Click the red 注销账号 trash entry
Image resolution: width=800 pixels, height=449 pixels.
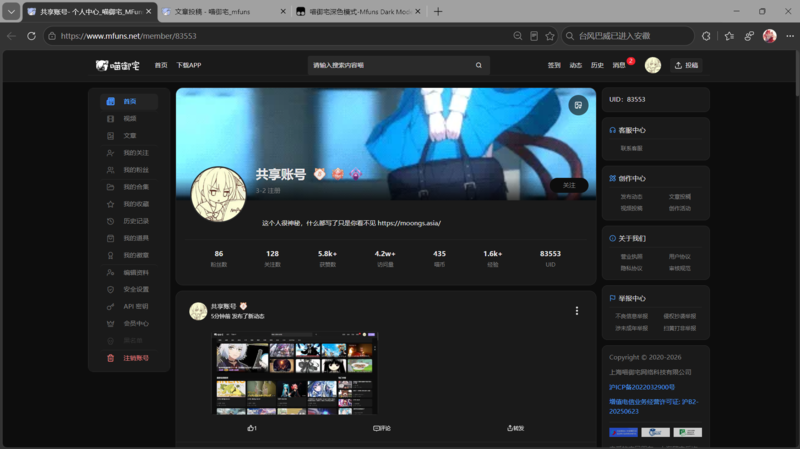tap(129, 358)
